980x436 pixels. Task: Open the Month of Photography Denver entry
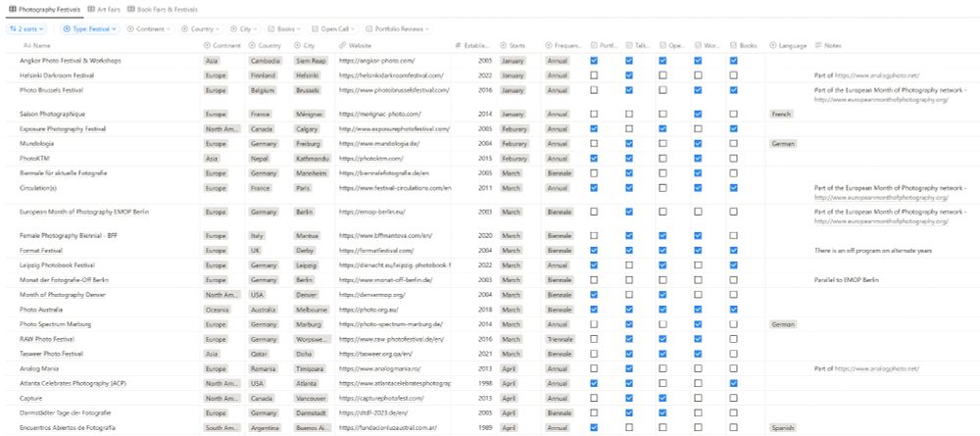63,295
